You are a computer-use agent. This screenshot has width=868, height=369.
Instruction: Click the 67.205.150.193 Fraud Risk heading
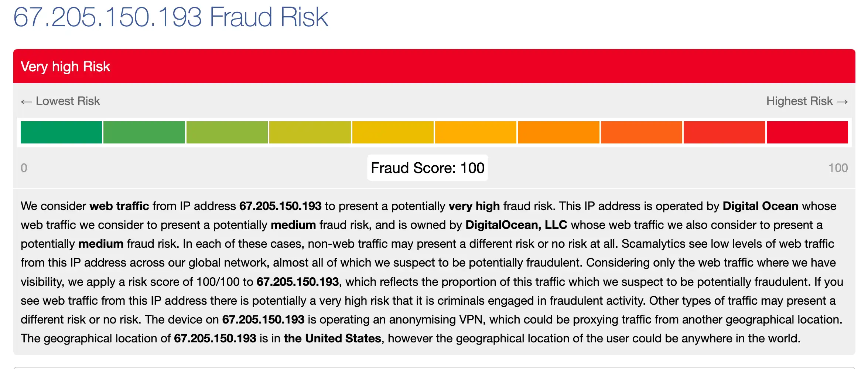(x=171, y=17)
